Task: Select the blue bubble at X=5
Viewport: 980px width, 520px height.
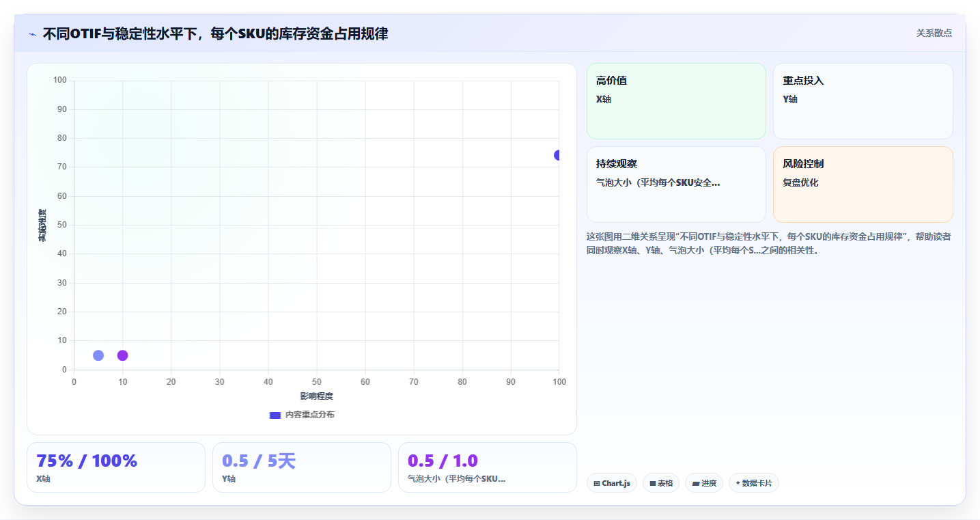Action: (98, 355)
